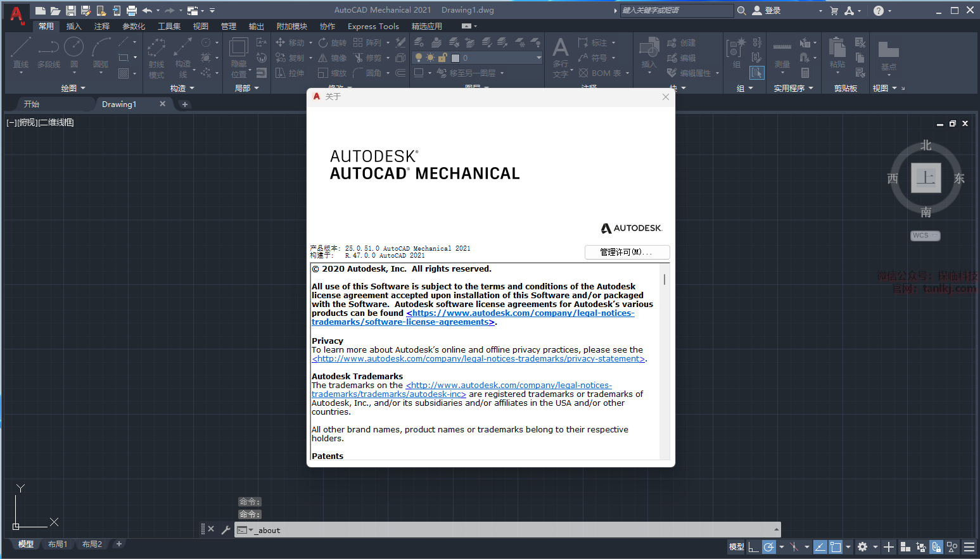Toggle polar tracking in status bar
This screenshot has height=559, width=980.
click(768, 547)
